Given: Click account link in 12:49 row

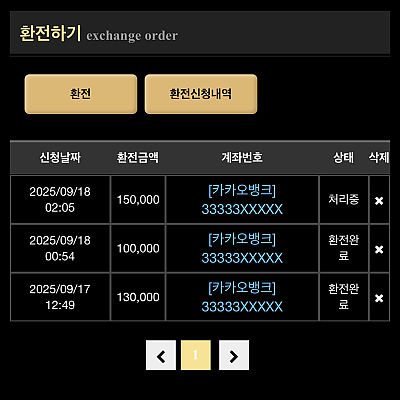Looking at the screenshot, I should click(x=242, y=297).
